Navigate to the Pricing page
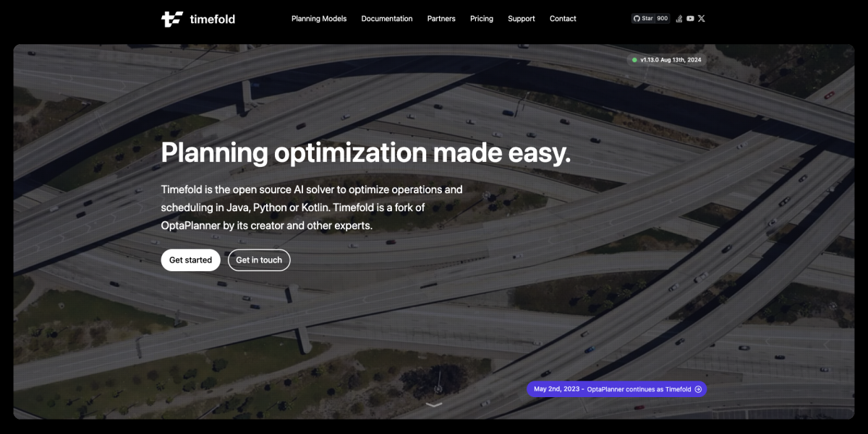Viewport: 868px width, 434px height. click(x=482, y=19)
